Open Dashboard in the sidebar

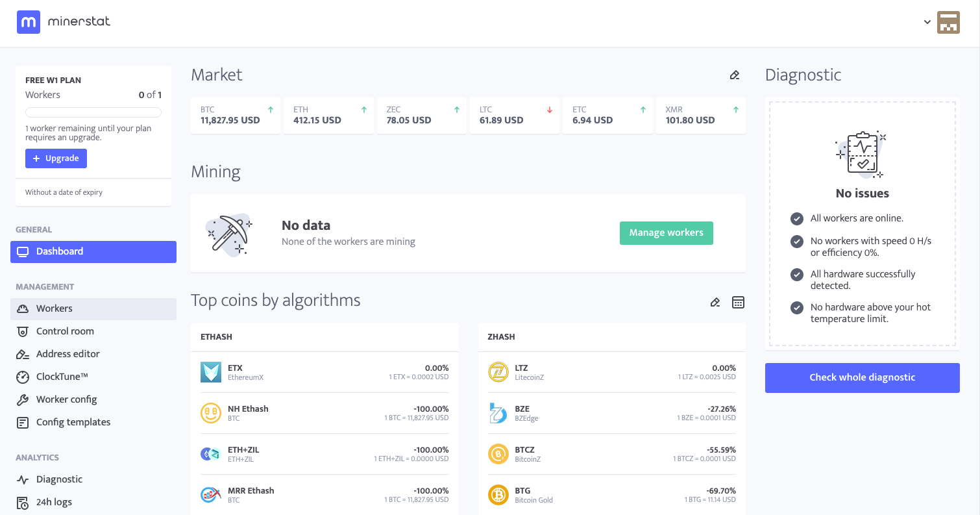93,252
